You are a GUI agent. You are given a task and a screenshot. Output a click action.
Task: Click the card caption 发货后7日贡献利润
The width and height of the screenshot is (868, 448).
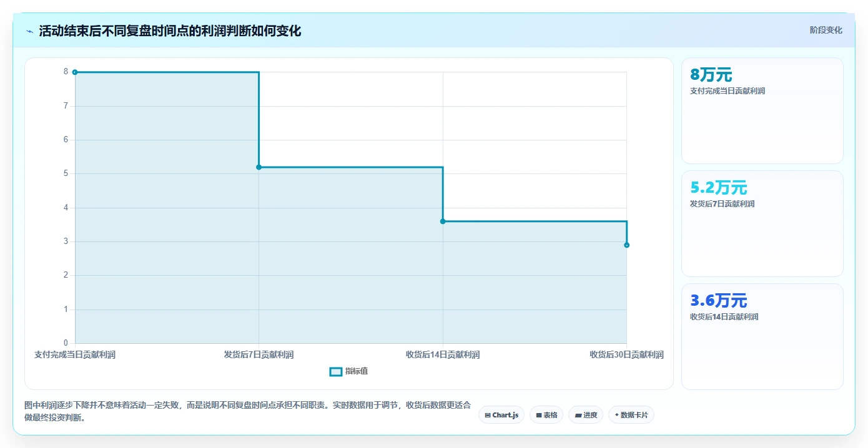click(x=722, y=204)
